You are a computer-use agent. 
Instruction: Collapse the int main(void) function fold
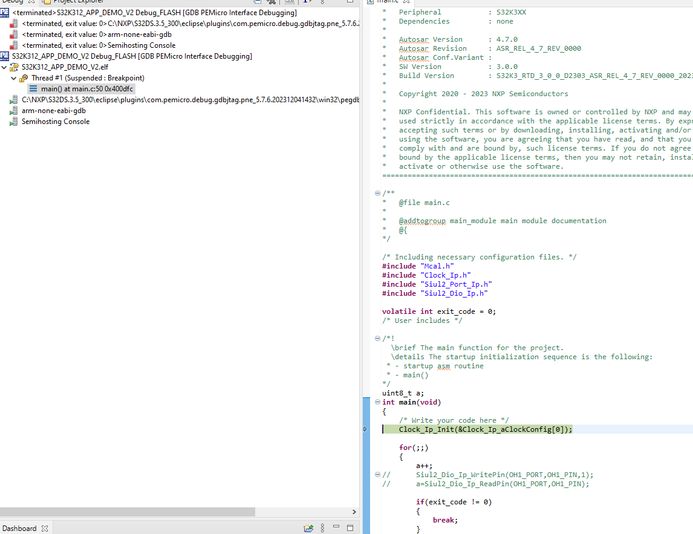377,402
